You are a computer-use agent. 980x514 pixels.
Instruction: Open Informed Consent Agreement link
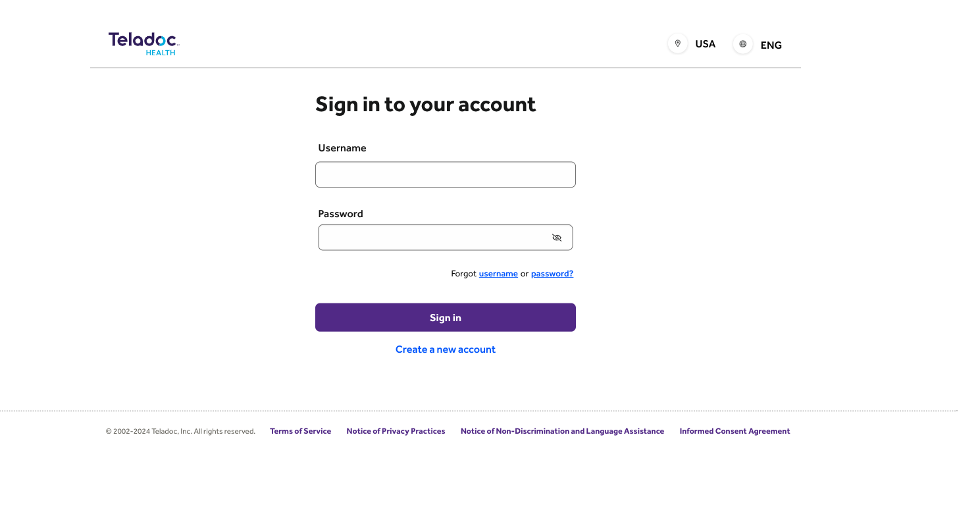(x=735, y=431)
